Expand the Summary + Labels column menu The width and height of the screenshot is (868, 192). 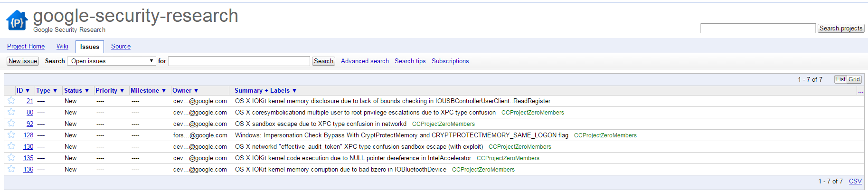point(265,90)
